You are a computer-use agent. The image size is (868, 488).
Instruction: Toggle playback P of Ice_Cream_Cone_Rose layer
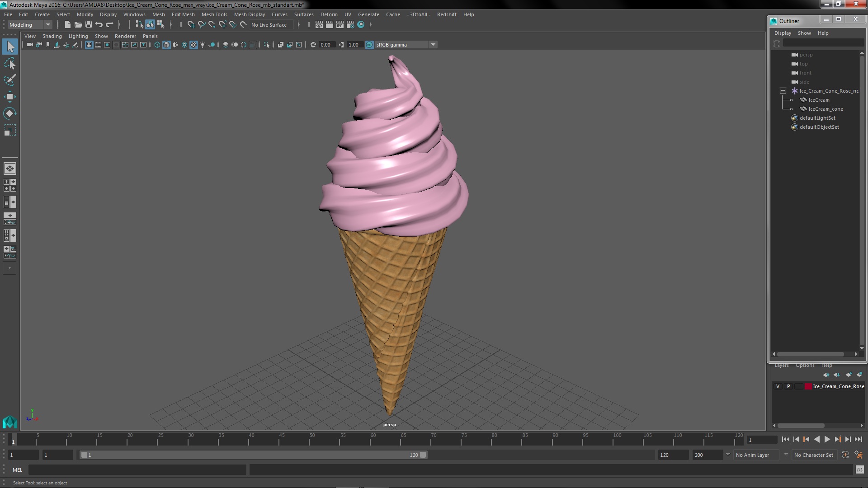pos(788,386)
